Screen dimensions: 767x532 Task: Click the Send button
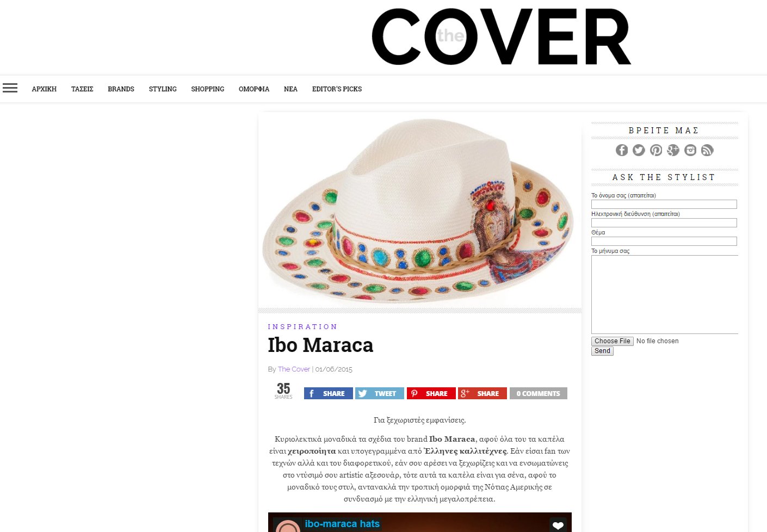tap(602, 351)
